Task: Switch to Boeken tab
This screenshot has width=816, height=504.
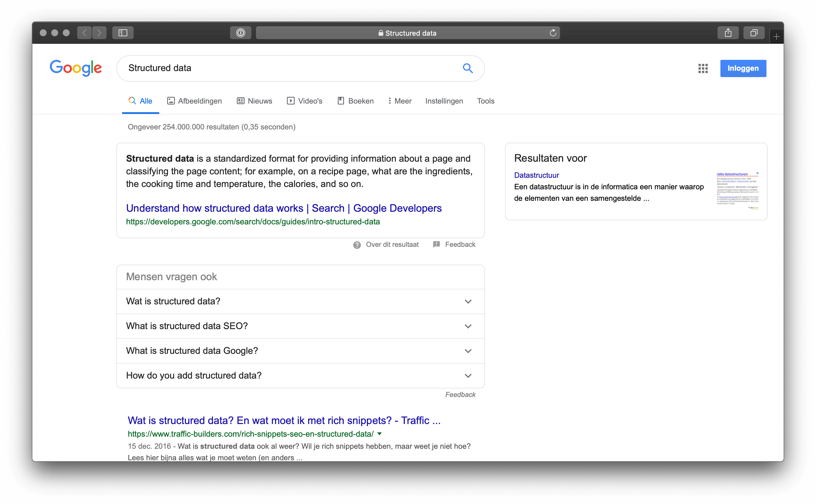Action: (356, 101)
